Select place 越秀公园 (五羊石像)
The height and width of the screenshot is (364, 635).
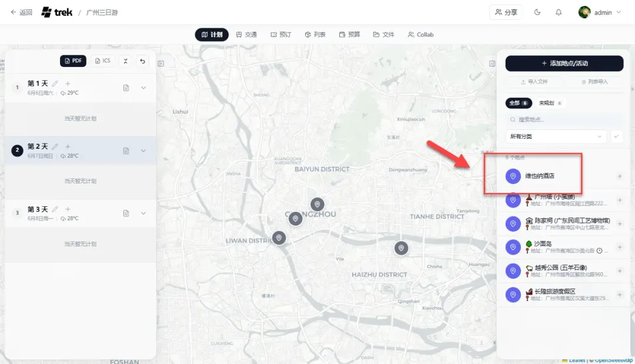tap(564, 271)
